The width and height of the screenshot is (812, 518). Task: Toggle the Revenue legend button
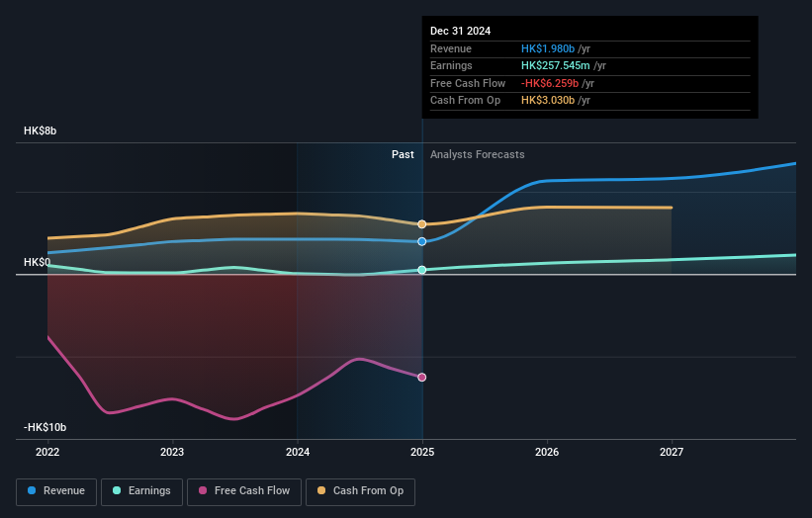coord(56,491)
